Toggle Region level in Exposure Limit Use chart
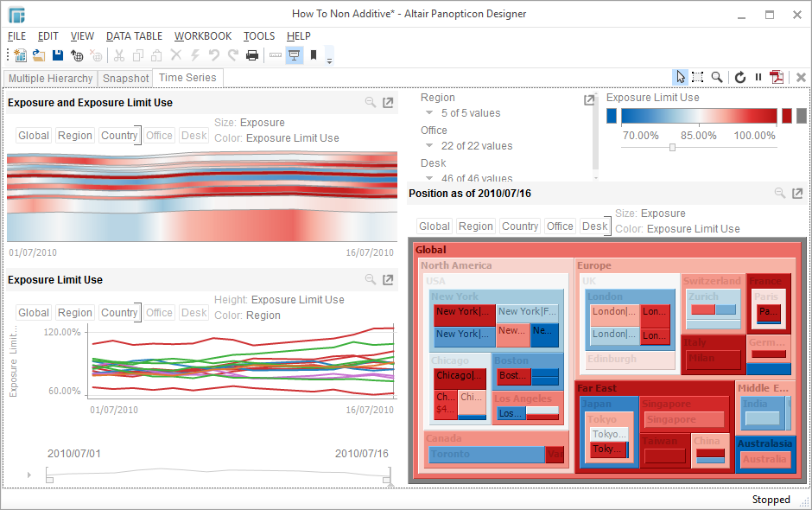The image size is (812, 510). (75, 313)
